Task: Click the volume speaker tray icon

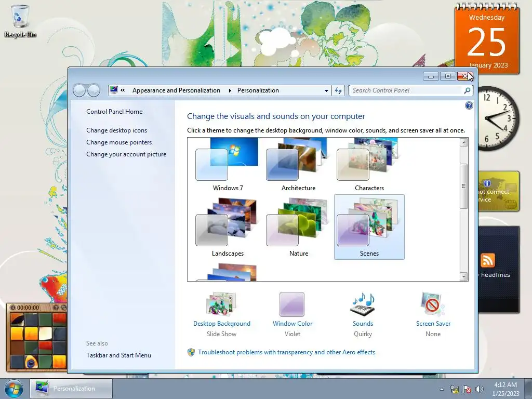Action: click(479, 389)
